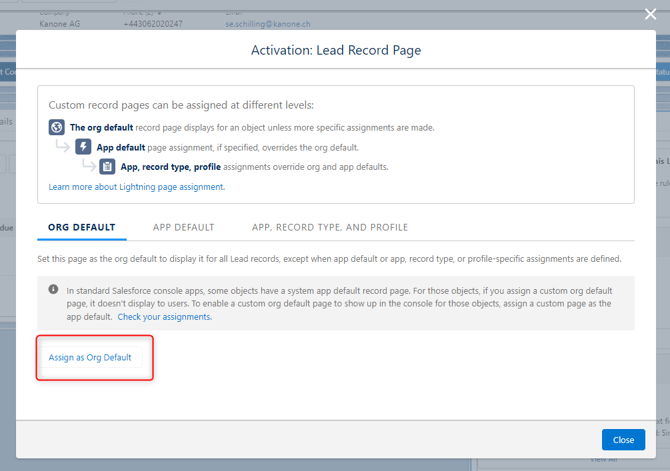
Task: Click the +443062020247 phone number in the background
Action: (153, 22)
